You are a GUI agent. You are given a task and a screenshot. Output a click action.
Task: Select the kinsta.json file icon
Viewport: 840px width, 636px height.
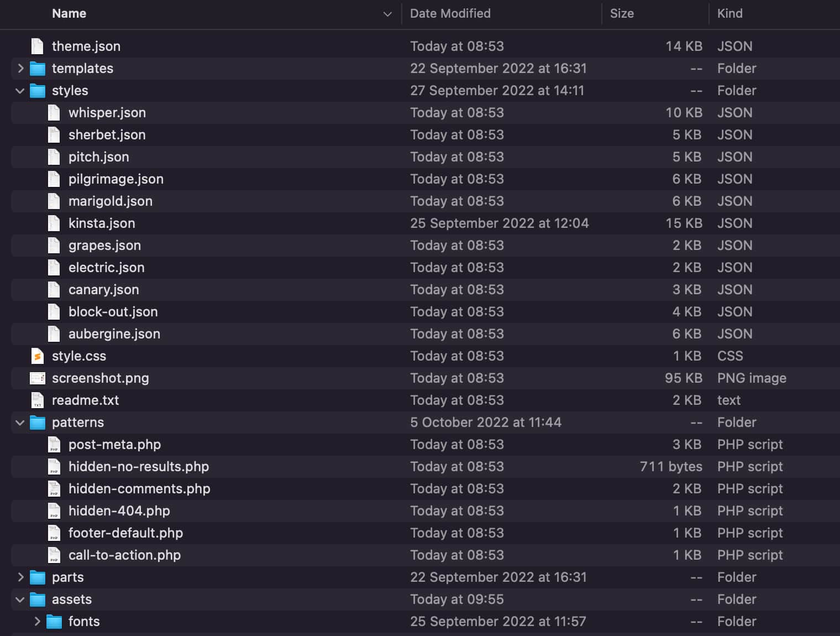pyautogui.click(x=54, y=223)
